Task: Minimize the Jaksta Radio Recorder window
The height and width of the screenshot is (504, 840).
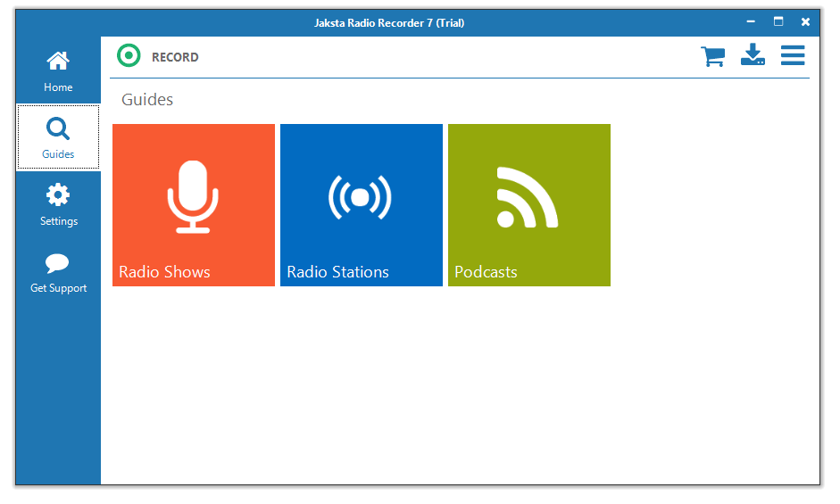Action: (x=751, y=22)
